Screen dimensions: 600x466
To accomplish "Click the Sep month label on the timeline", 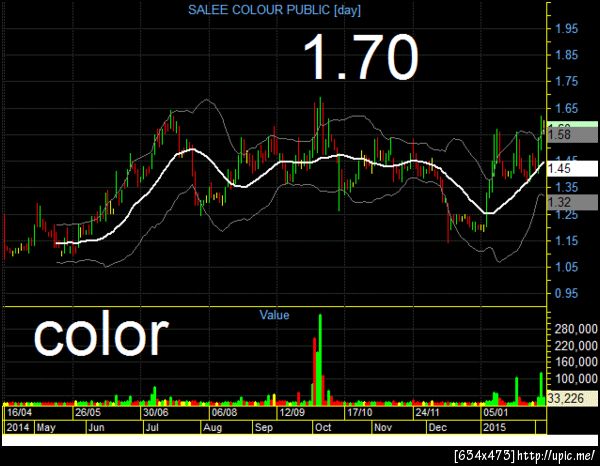I will point(264,427).
